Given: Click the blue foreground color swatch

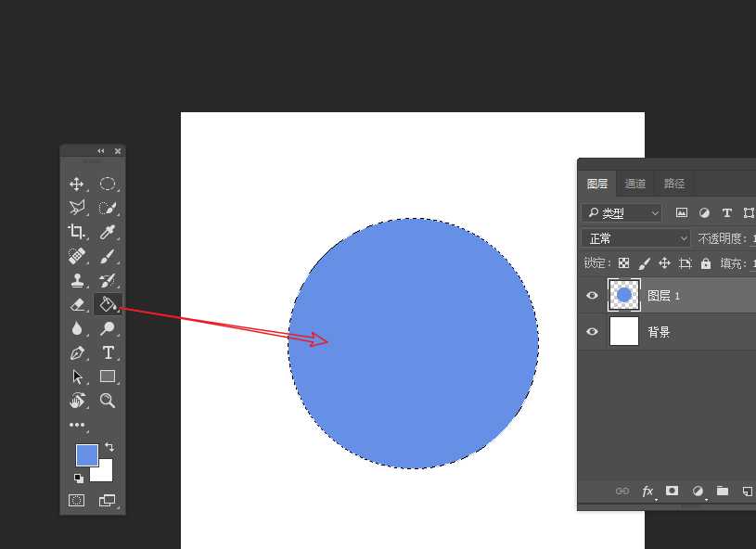Looking at the screenshot, I should pos(86,454).
